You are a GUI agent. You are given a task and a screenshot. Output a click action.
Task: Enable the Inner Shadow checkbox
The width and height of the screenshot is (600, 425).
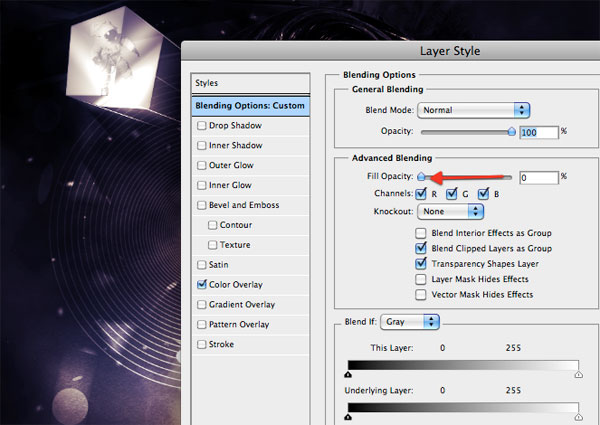tap(201, 145)
